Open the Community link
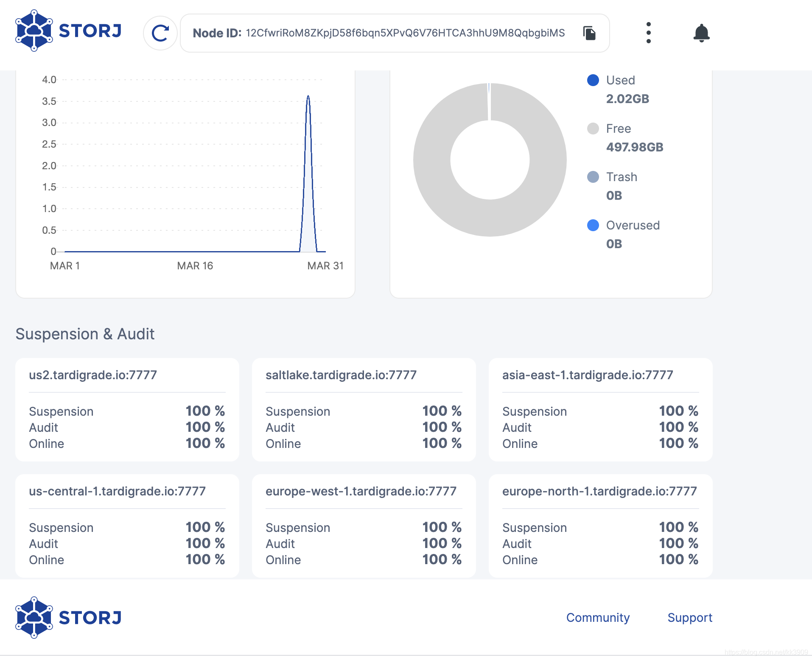 click(598, 618)
